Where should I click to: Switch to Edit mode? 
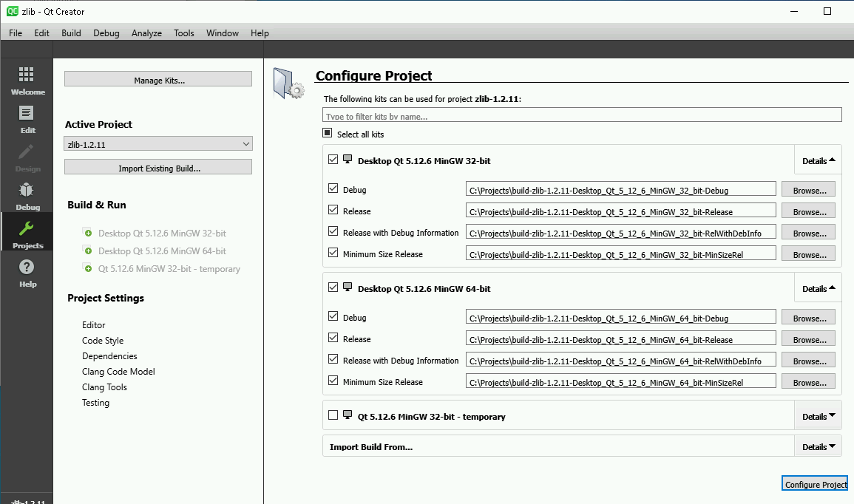click(x=27, y=119)
